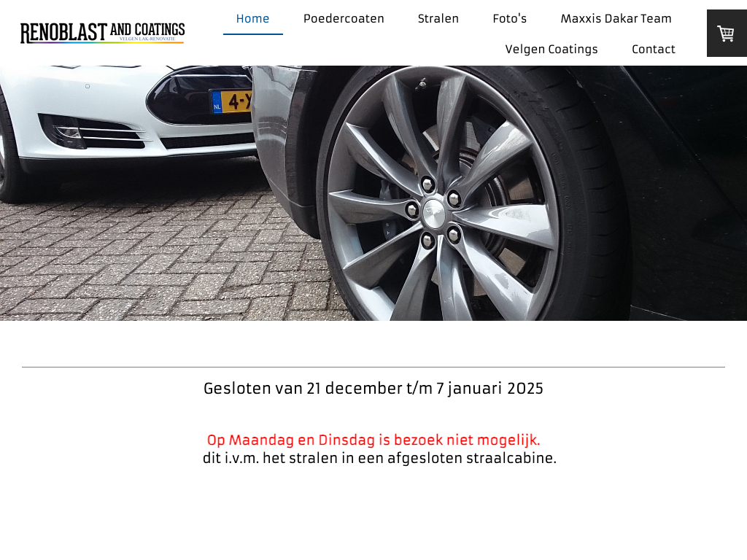This screenshot has width=747, height=560.
Task: Click the wheel's center hub cap
Action: 433,211
